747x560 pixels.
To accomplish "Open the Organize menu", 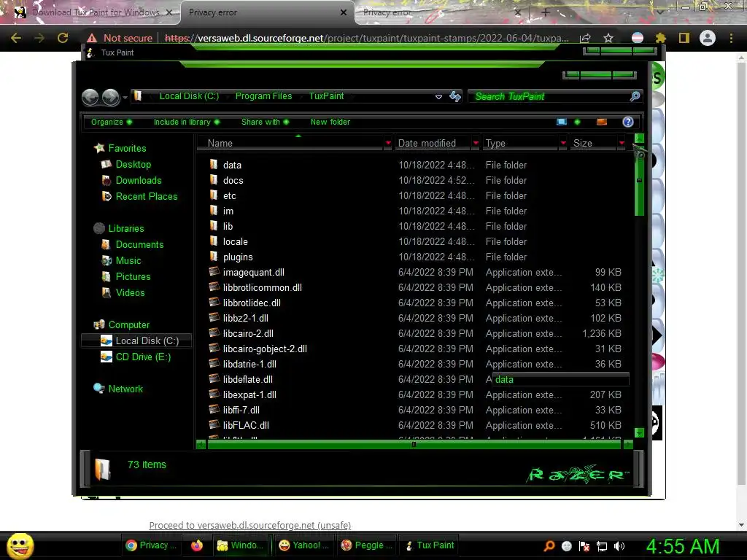I will click(x=112, y=122).
